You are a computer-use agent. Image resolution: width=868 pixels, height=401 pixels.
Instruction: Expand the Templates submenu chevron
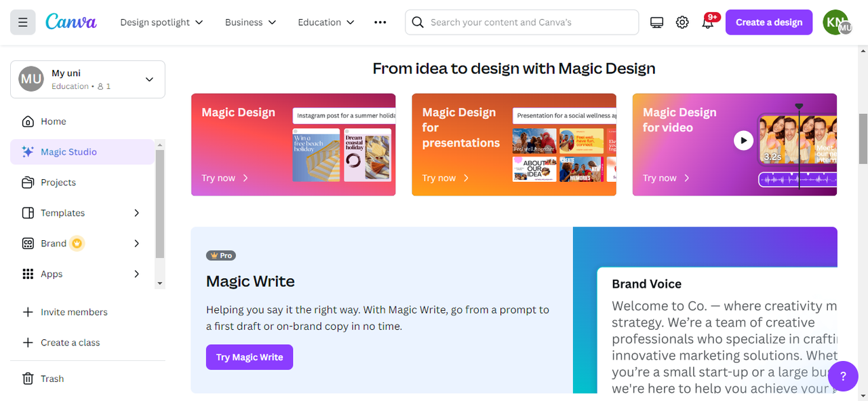click(x=136, y=213)
